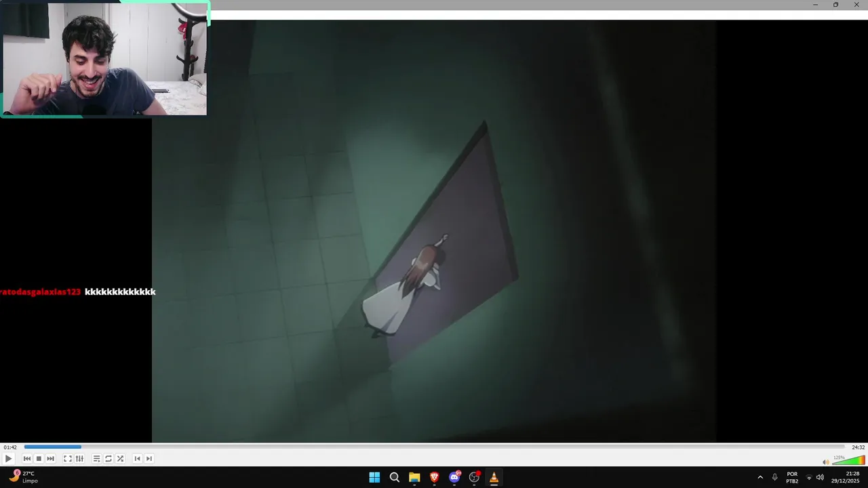This screenshot has width=868, height=488.
Task: Open Discord from taskbar
Action: pyautogui.click(x=454, y=477)
